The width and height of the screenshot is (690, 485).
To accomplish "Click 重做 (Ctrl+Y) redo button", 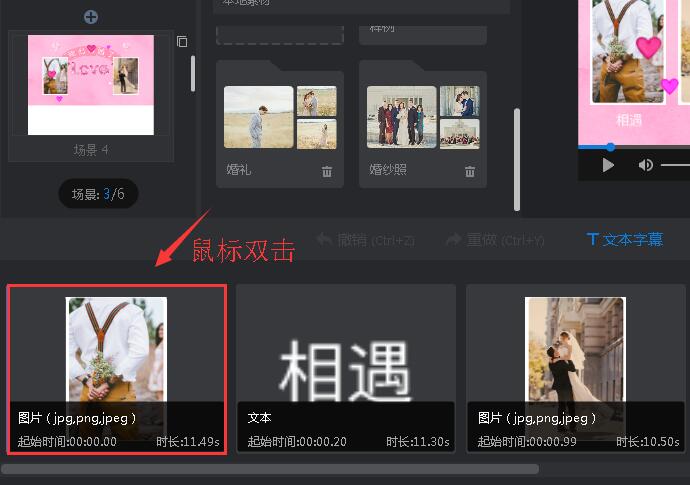I will click(495, 240).
